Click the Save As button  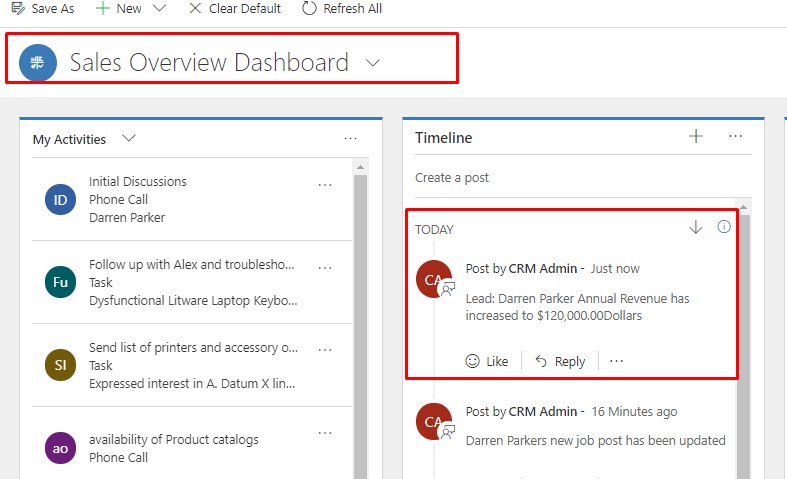pyautogui.click(x=43, y=9)
